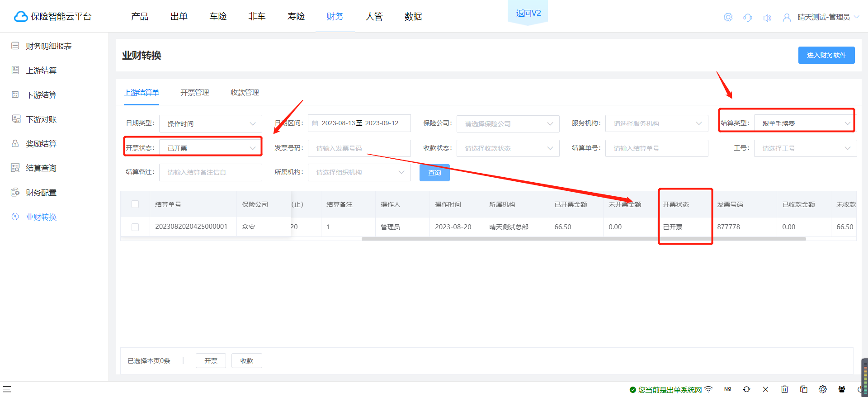The width and height of the screenshot is (868, 397).
Task: Open the 开票状态 dropdown
Action: coord(211,148)
